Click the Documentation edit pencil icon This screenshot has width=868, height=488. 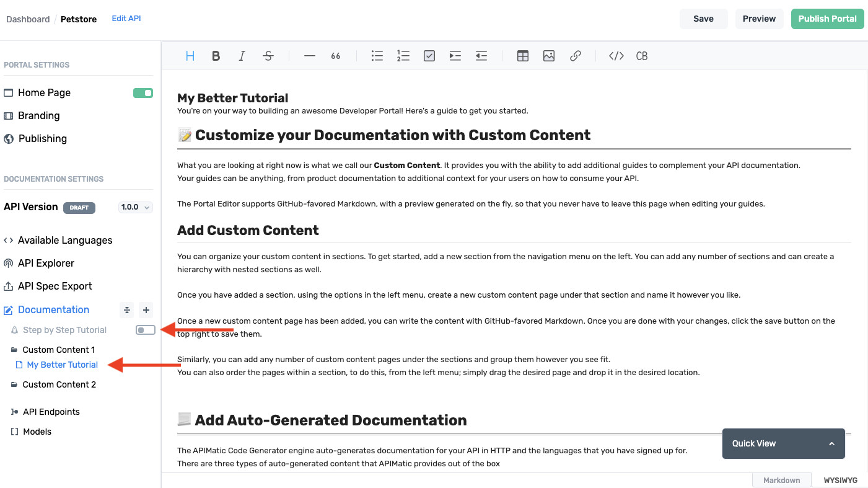9,310
